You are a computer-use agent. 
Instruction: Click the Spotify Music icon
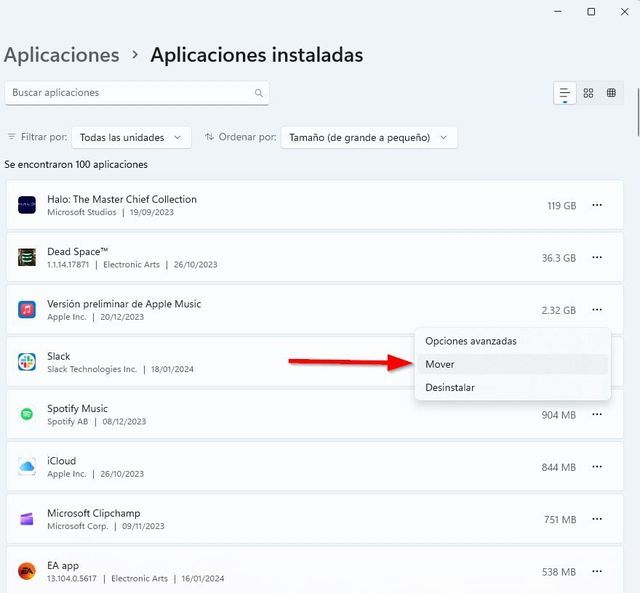click(27, 415)
